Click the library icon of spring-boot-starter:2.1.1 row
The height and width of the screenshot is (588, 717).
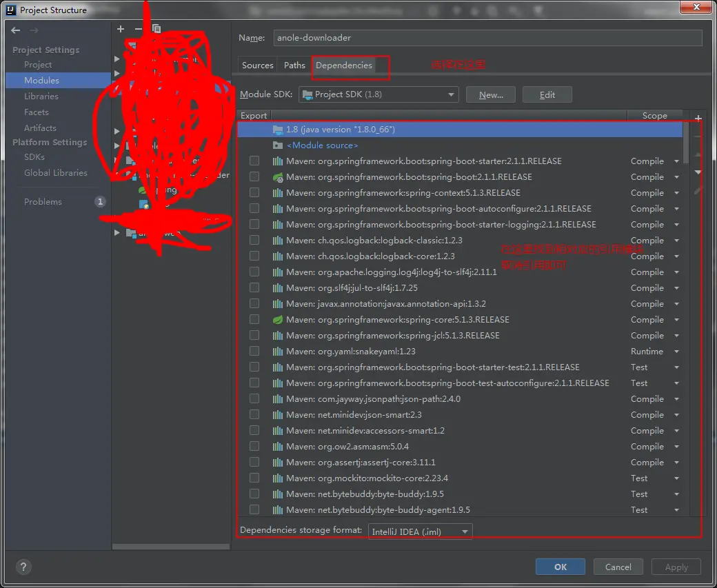coord(278,161)
